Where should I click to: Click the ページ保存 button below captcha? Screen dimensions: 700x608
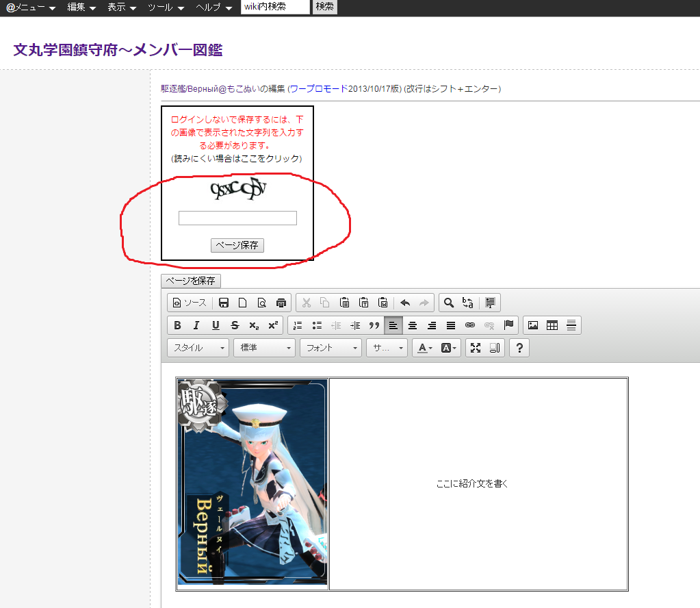(x=237, y=245)
